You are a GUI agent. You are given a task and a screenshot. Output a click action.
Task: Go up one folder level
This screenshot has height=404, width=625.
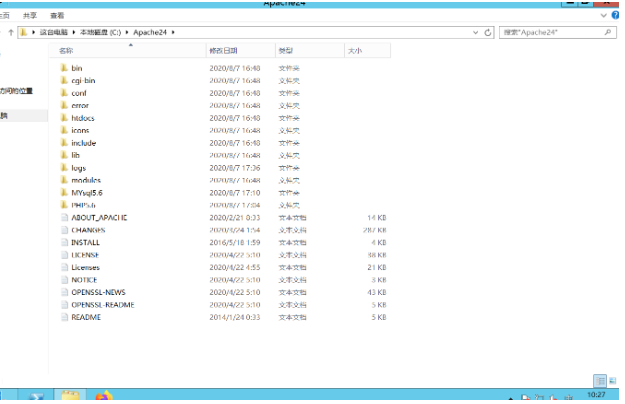click(11, 32)
